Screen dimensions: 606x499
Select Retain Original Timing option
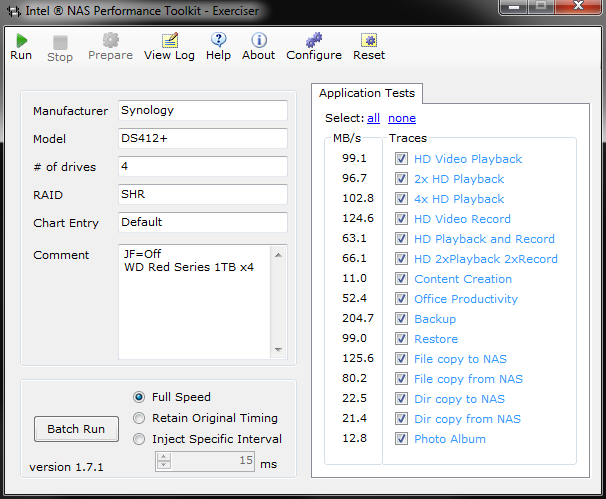pyautogui.click(x=139, y=418)
